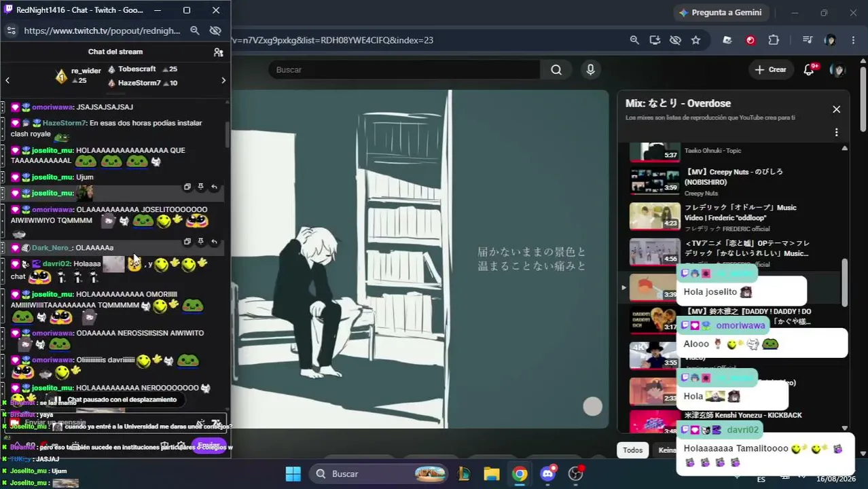Click the Twitch chat scrollbar thumb

pos(227,134)
